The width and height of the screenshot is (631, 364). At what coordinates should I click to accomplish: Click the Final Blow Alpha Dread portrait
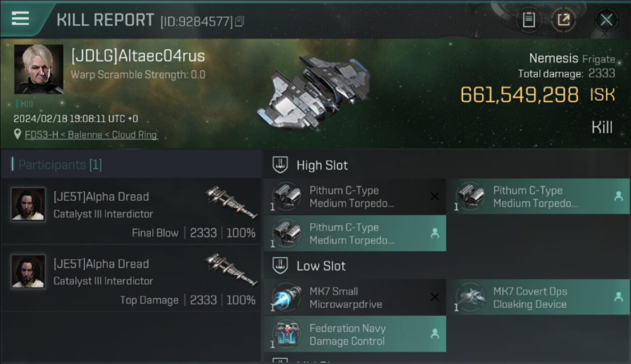(x=28, y=204)
